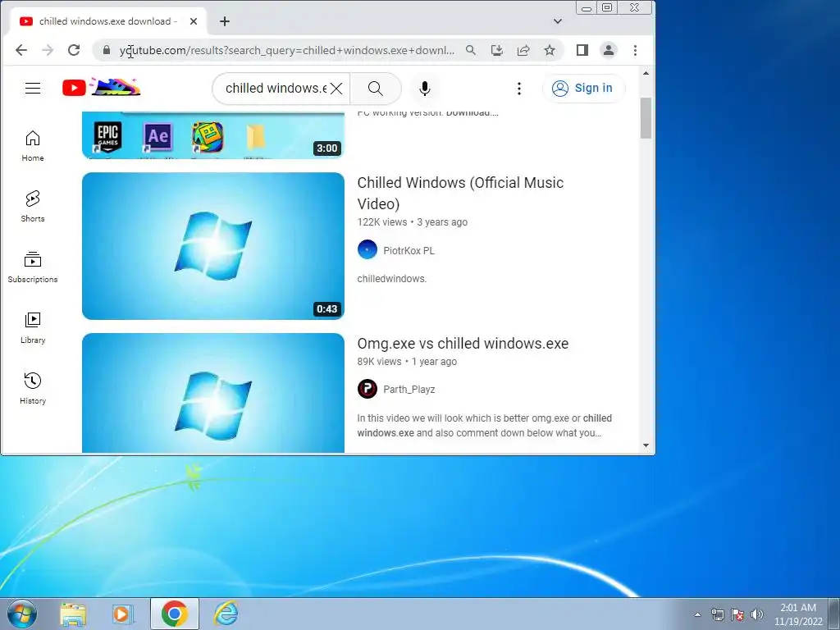Bookmark this tab with star icon
840x630 pixels.
pos(550,50)
